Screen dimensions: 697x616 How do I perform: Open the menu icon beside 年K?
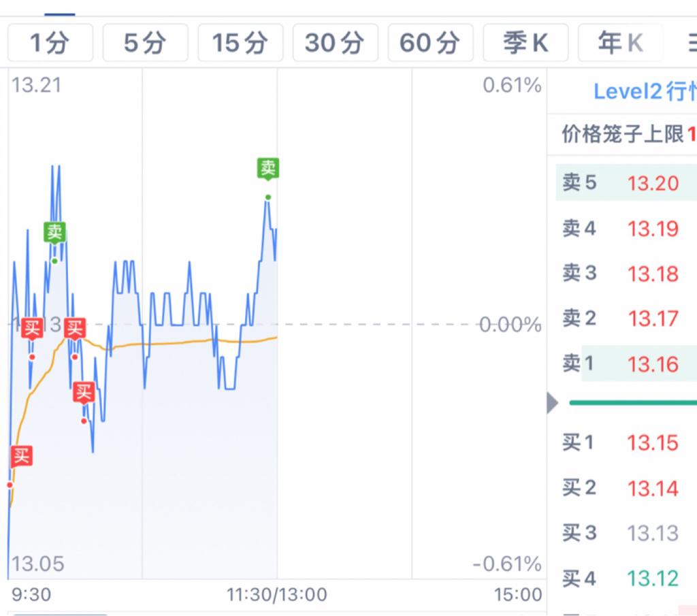[x=692, y=43]
